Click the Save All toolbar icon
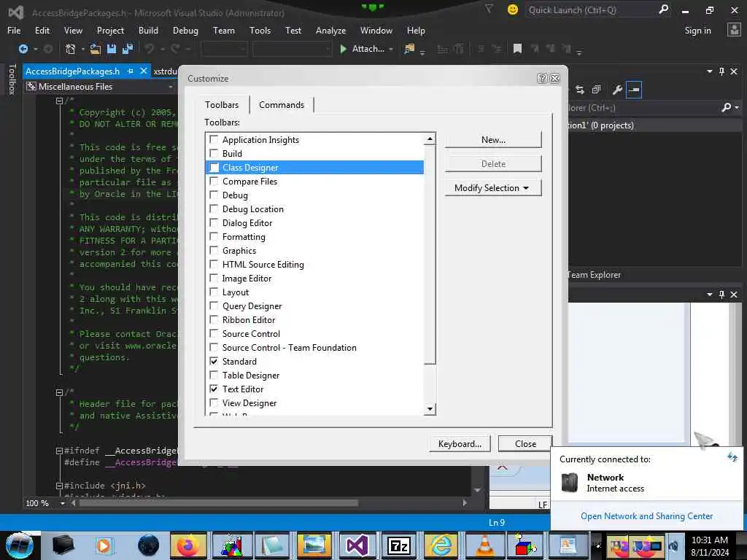Screen dimensions: 747x560 128,49
